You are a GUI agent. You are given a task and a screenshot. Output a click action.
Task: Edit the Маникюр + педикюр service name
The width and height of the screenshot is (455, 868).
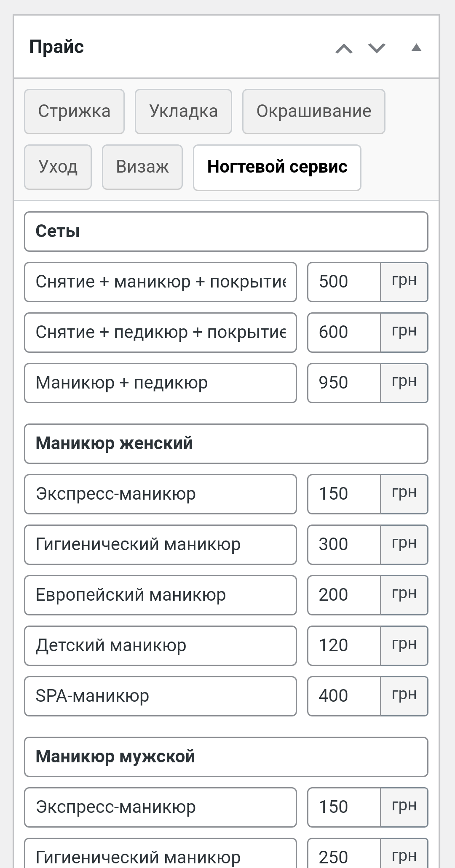[x=160, y=383]
